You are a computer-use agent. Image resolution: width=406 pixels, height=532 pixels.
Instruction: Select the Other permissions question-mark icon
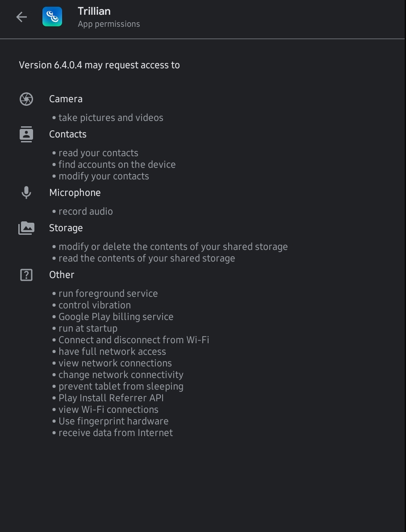click(x=26, y=275)
